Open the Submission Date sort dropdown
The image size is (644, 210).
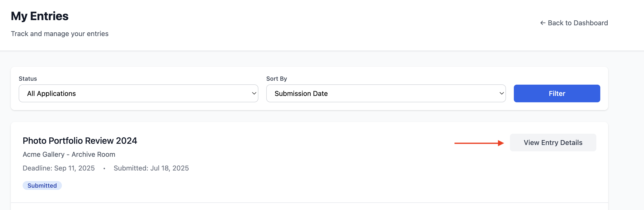click(386, 93)
